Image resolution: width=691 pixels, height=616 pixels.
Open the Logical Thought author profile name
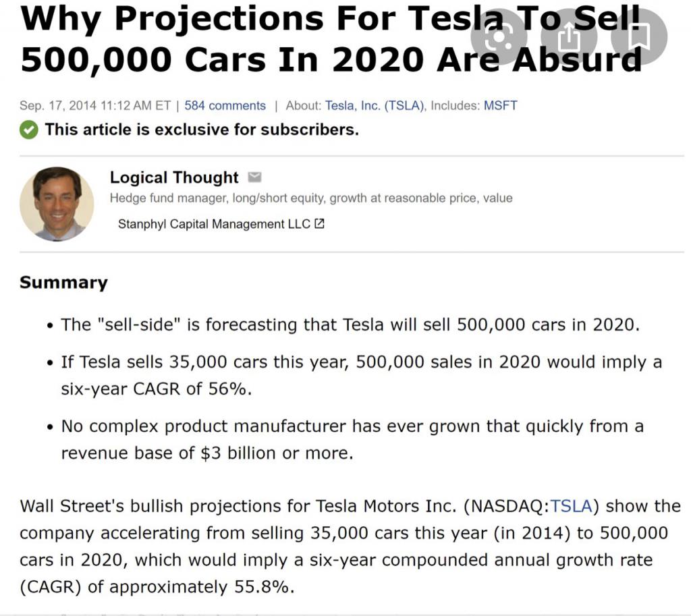174,177
